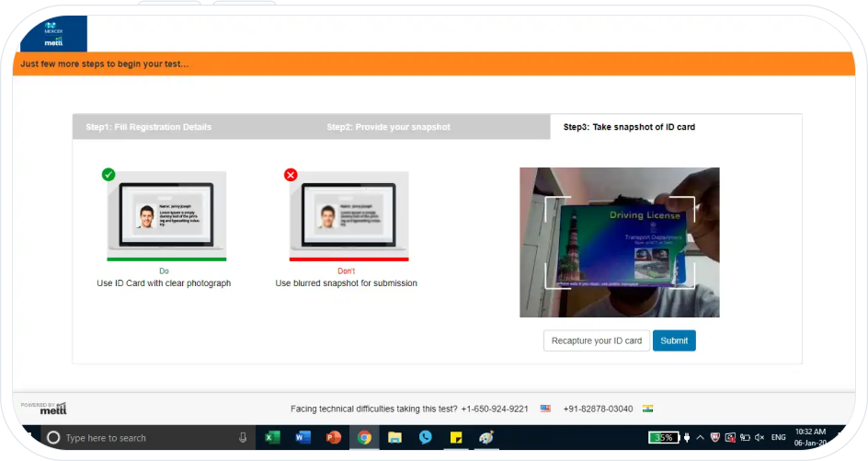The height and width of the screenshot is (461, 868).
Task: Show hidden system tray icons
Action: coord(700,438)
